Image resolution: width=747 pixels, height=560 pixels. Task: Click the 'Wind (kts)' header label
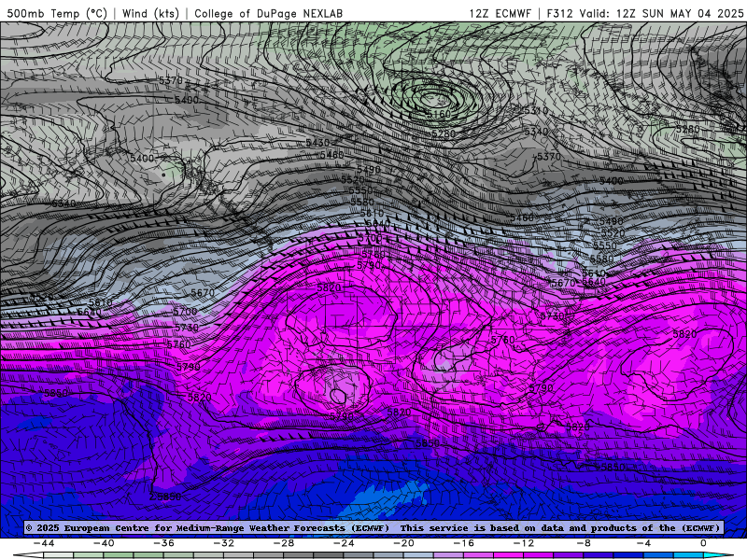click(150, 13)
